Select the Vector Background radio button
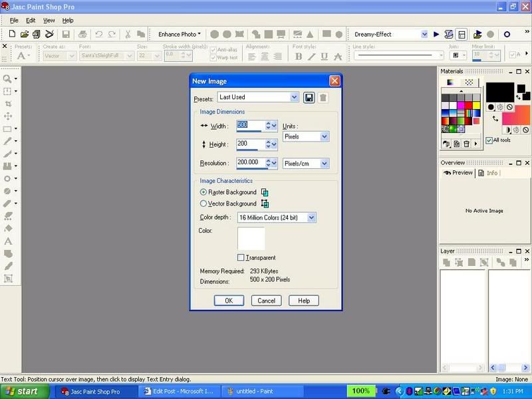 [203, 203]
